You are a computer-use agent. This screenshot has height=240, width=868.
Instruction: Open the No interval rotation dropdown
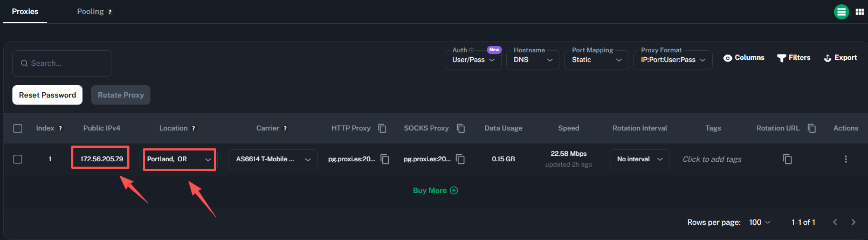point(639,159)
